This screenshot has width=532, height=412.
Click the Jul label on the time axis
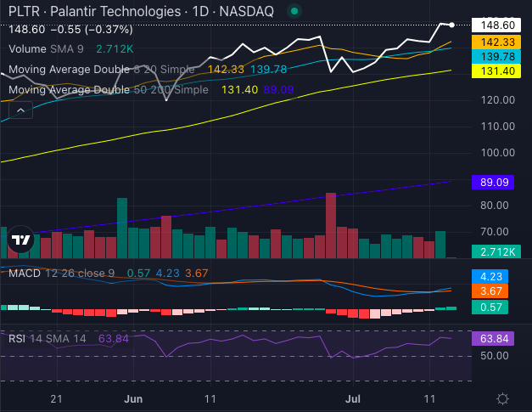(x=353, y=398)
